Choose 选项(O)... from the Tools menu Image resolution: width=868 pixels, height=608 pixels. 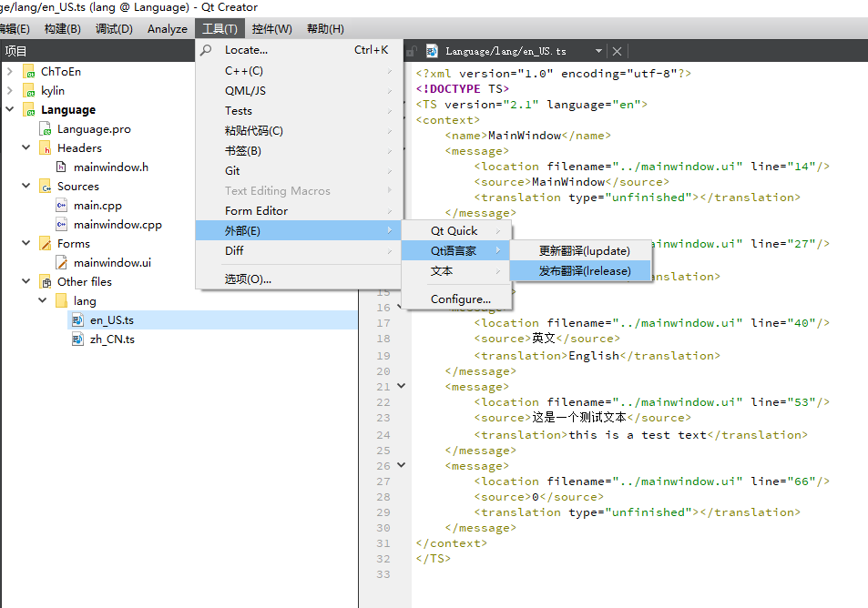[299, 279]
